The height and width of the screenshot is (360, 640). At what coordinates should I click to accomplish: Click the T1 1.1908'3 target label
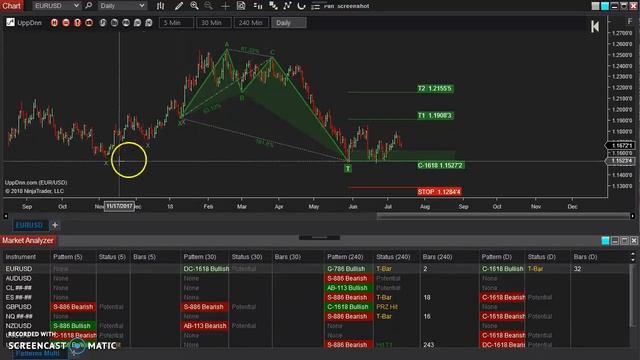[x=435, y=116]
